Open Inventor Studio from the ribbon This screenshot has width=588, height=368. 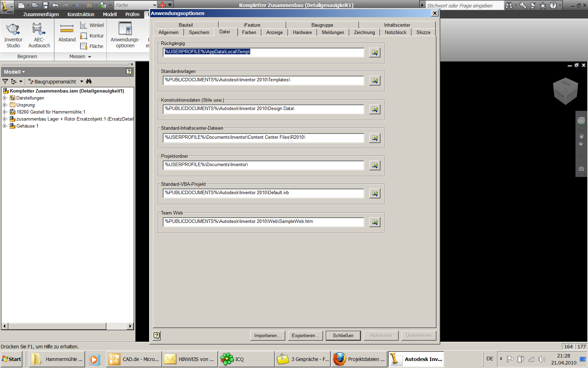(x=13, y=35)
